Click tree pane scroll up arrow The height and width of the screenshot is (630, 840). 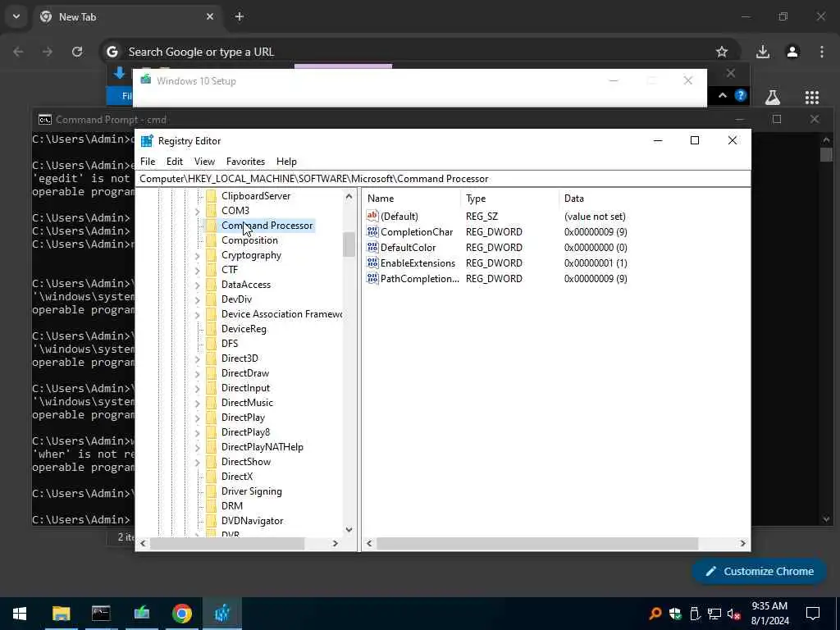pyautogui.click(x=349, y=196)
